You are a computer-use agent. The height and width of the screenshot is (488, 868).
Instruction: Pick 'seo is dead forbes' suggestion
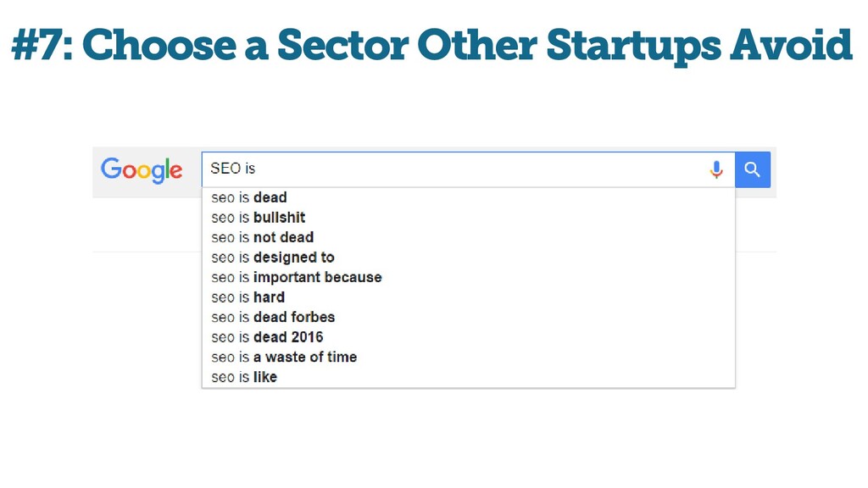pyautogui.click(x=468, y=317)
